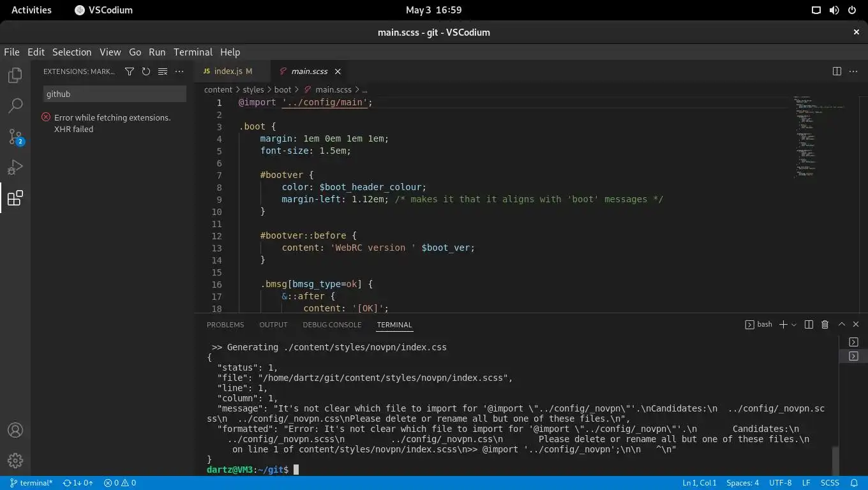Switch to the PROBLEMS panel tab

225,325
